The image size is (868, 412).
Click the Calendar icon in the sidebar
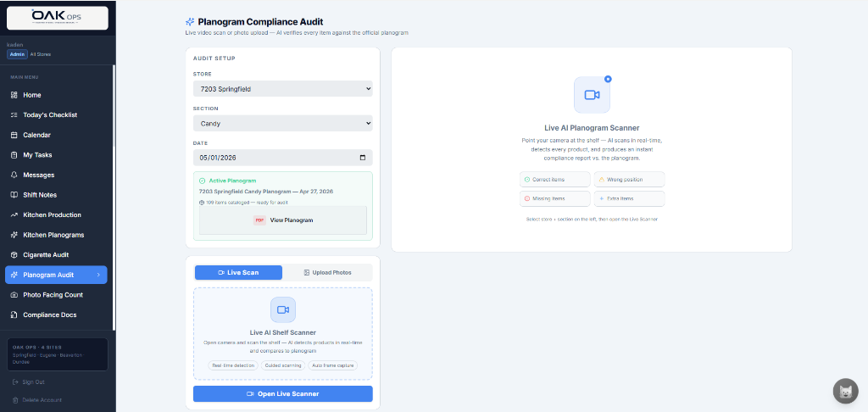click(x=14, y=135)
